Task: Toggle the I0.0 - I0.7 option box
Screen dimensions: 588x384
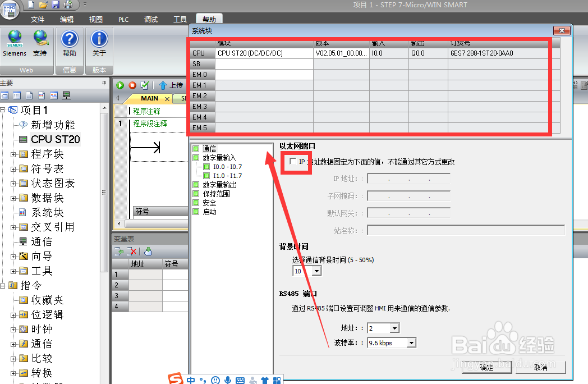Action: click(x=206, y=167)
